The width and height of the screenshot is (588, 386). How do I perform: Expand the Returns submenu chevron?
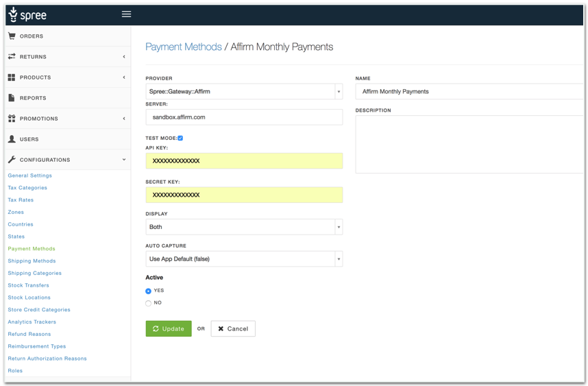(124, 57)
